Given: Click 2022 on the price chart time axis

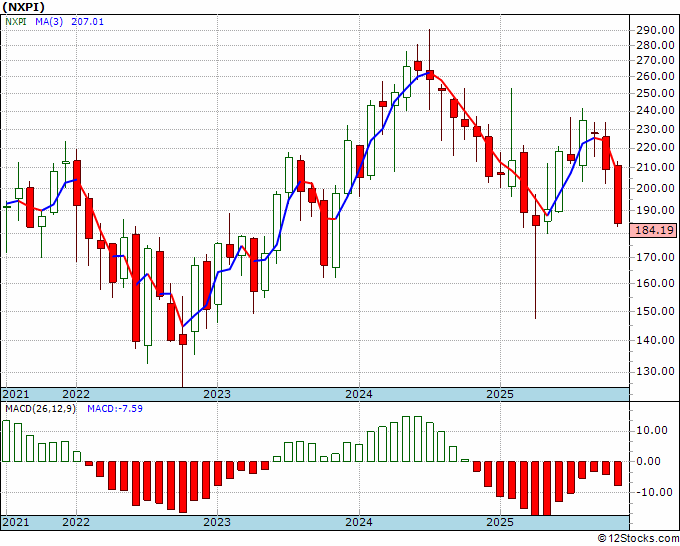Looking at the screenshot, I should point(76,394).
